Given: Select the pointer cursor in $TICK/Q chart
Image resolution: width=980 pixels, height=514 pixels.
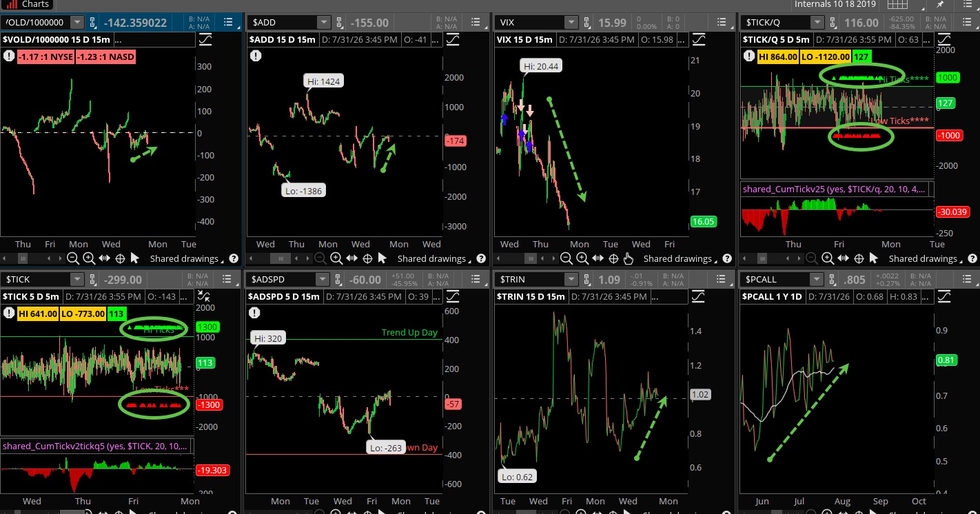Looking at the screenshot, I should (x=874, y=258).
